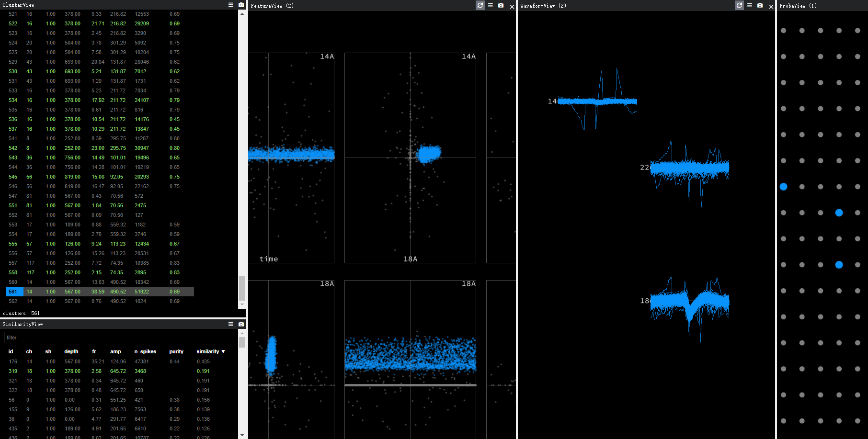Select the ProbeView tab title

coord(798,6)
